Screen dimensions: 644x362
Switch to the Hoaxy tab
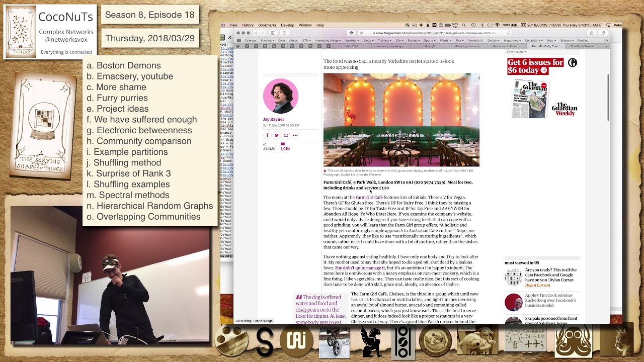tap(430, 46)
